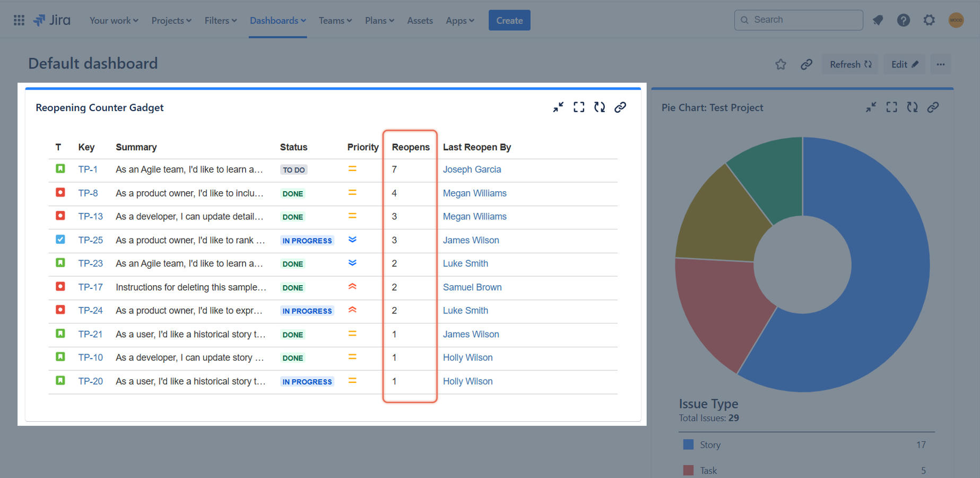Click the Priority column header
The height and width of the screenshot is (478, 980).
[x=363, y=147]
